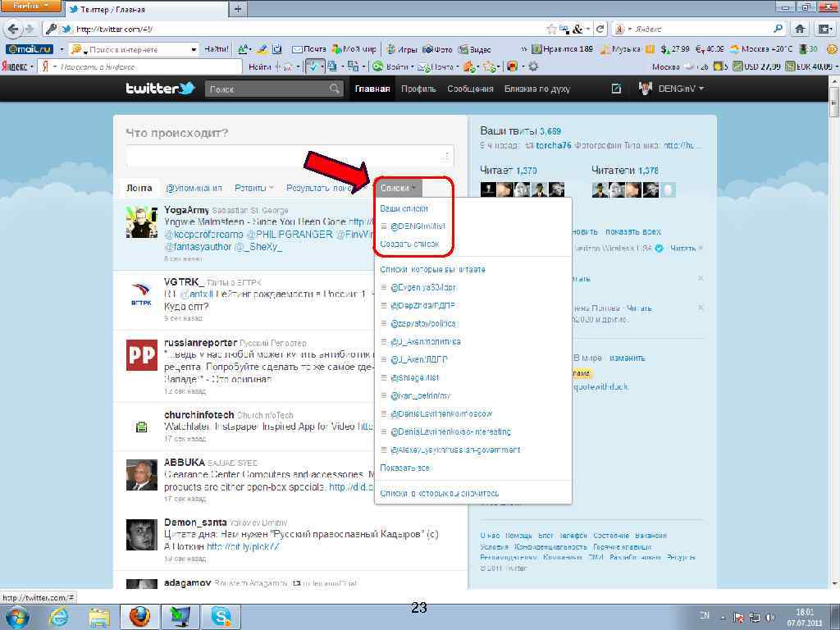The height and width of the screenshot is (630, 840).
Task: Select the Твиттер / Главная tab
Action: coord(146,9)
